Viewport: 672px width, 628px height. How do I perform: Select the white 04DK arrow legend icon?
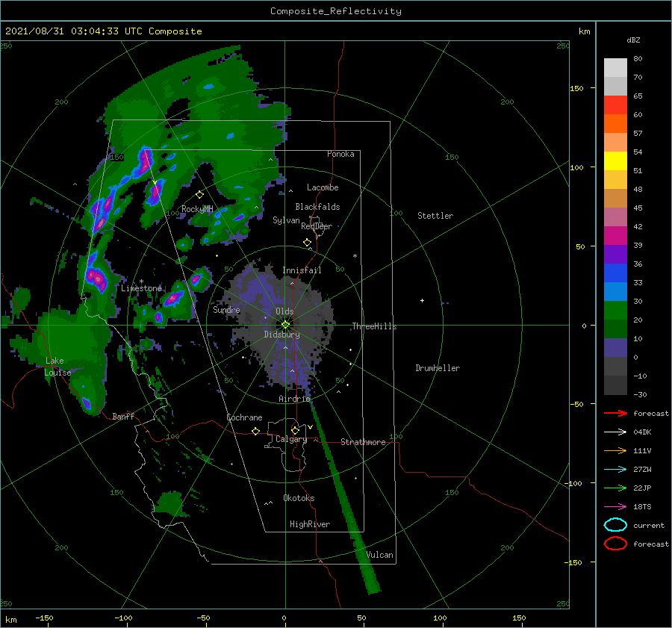[615, 432]
